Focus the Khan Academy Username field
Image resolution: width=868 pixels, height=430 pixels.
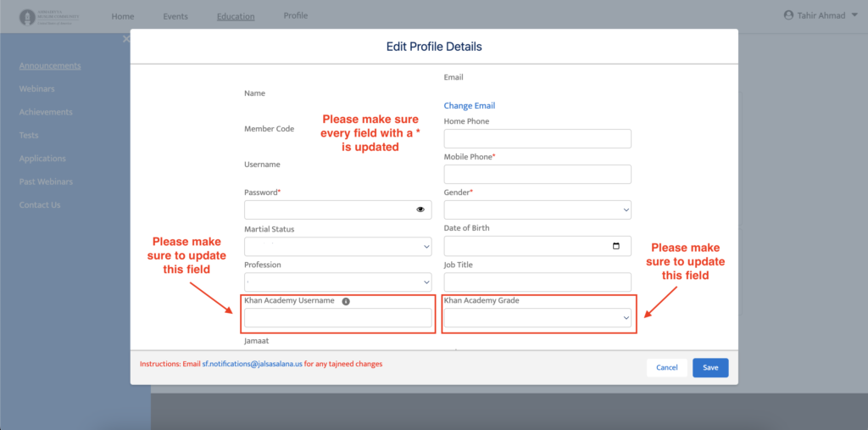[x=337, y=318]
